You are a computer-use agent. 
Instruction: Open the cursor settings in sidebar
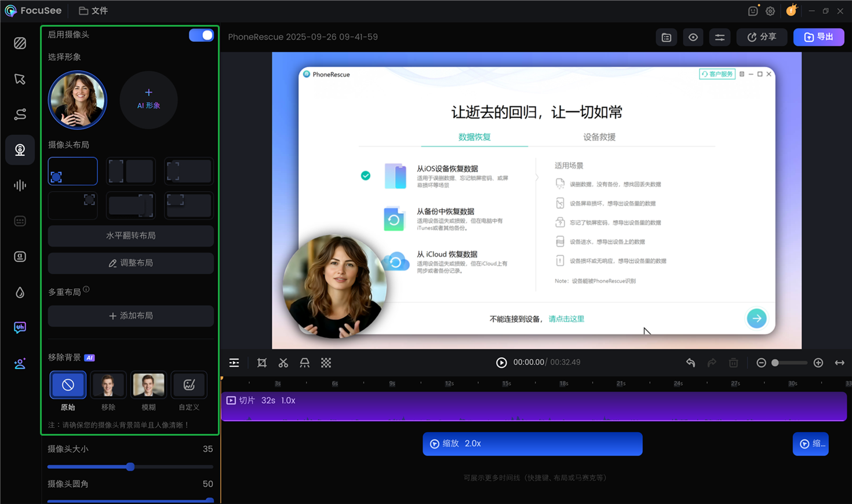[x=20, y=79]
